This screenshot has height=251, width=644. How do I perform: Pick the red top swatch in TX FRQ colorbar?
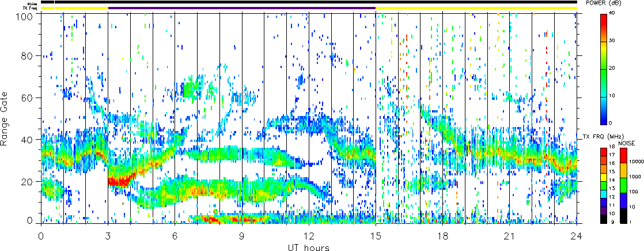pyautogui.click(x=603, y=152)
